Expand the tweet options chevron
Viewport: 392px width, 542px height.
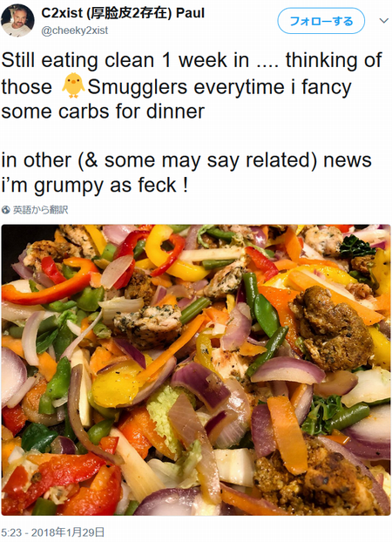point(383,21)
